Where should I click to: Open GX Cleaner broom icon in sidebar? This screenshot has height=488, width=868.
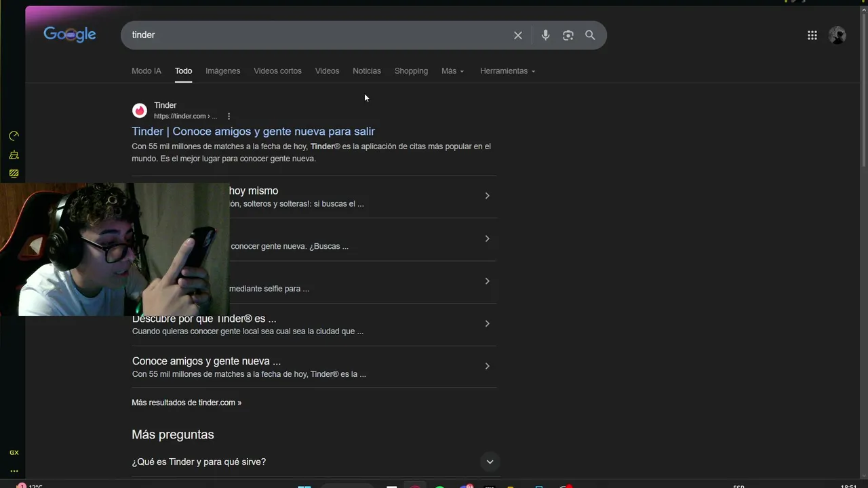point(14,155)
